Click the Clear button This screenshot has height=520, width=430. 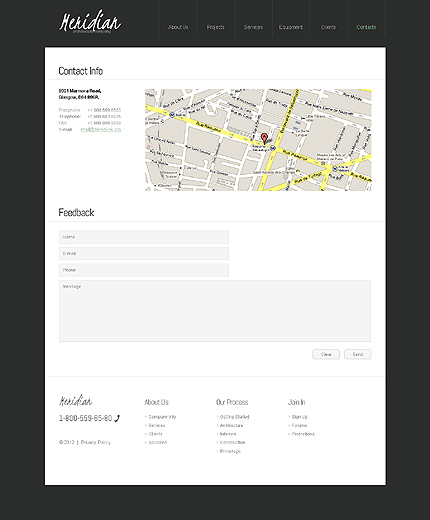click(326, 354)
